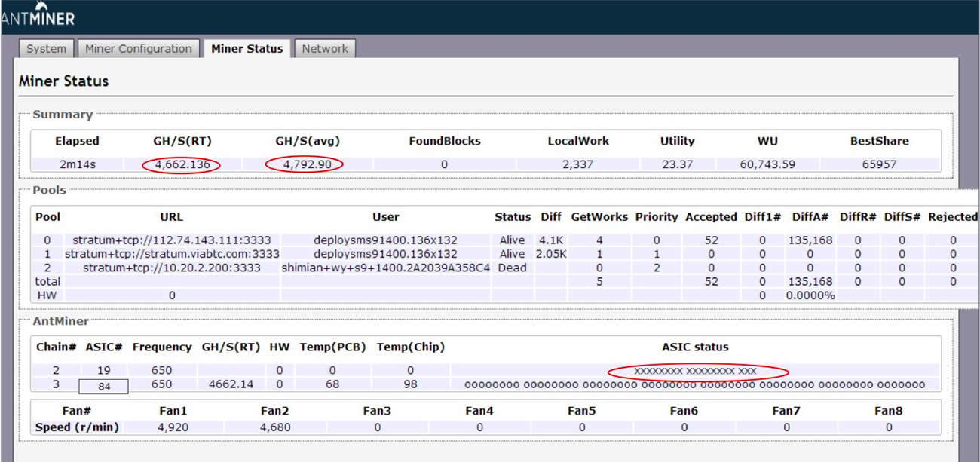
Task: Click the circled GH/S(RT) value 4,662.136
Action: (182, 164)
